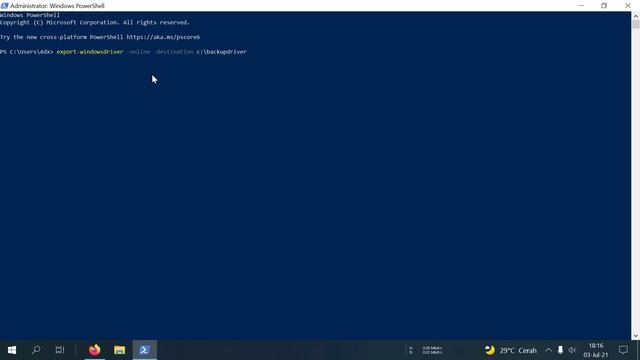This screenshot has height=360, width=640.
Task: Open the volume speaker control
Action: pos(572,350)
